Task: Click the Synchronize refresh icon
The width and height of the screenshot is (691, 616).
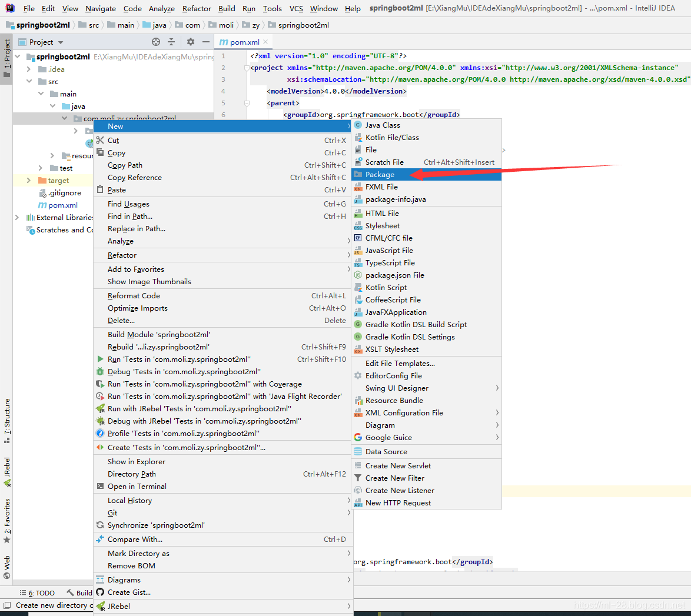Action: click(x=100, y=525)
